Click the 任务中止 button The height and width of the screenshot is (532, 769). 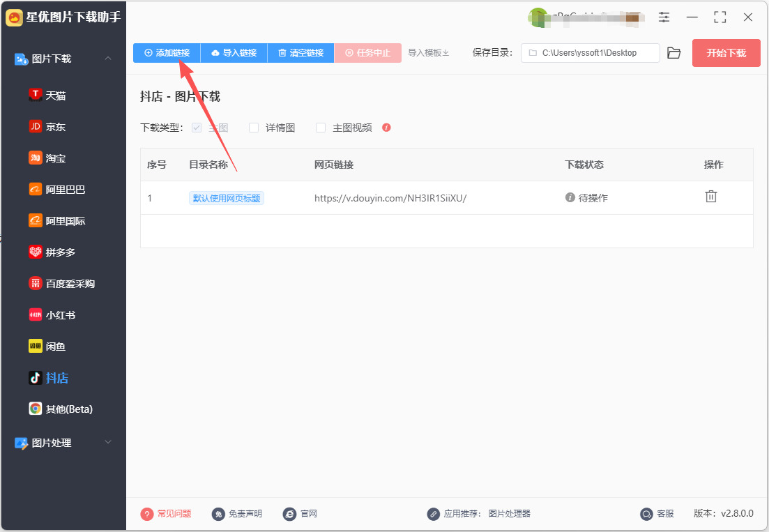[x=368, y=53]
